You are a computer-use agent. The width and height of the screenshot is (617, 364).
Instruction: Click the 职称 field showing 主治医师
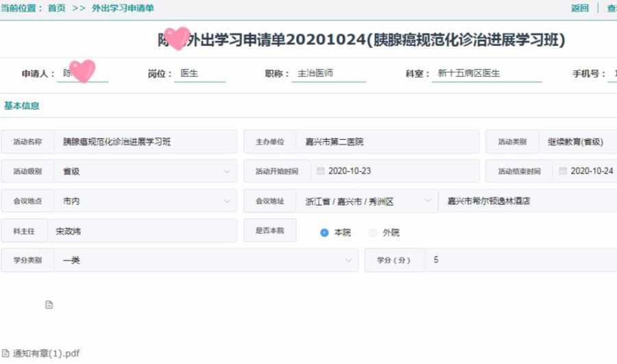click(329, 73)
